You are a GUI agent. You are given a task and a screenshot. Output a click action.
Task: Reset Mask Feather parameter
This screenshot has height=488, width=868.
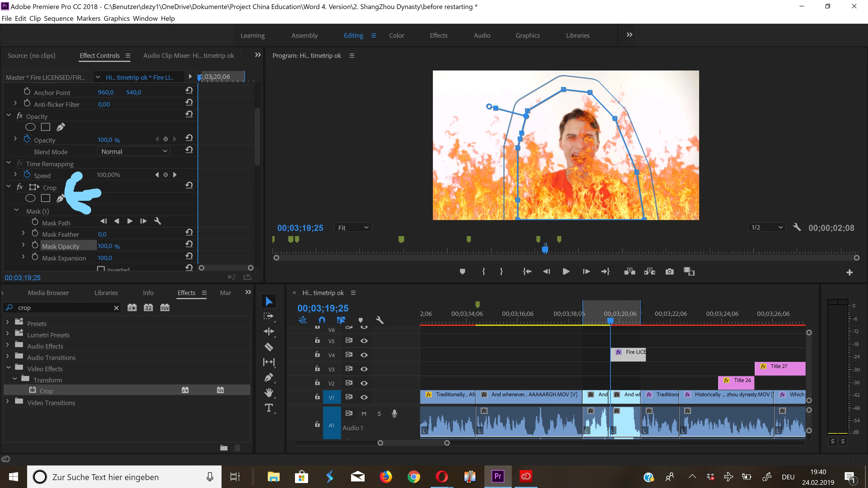click(x=189, y=232)
